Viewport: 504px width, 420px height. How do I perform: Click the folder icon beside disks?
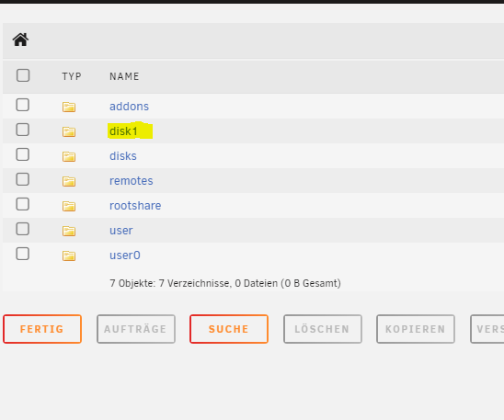click(x=69, y=156)
